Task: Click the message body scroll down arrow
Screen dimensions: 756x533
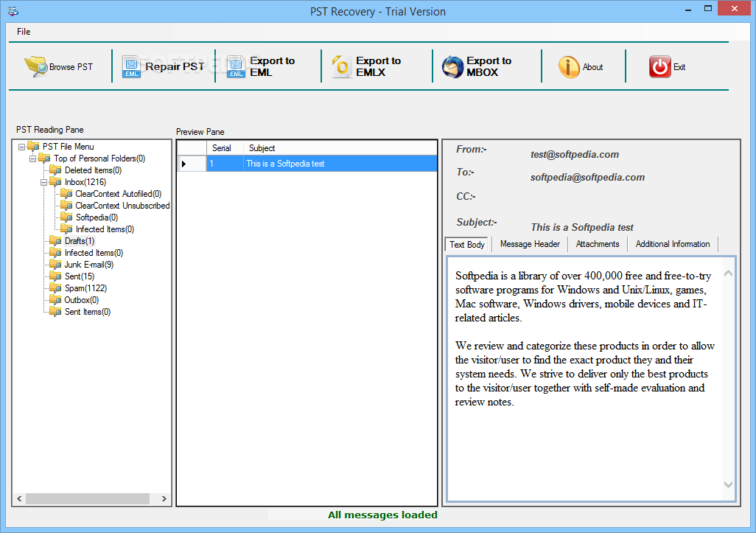Action: click(728, 484)
